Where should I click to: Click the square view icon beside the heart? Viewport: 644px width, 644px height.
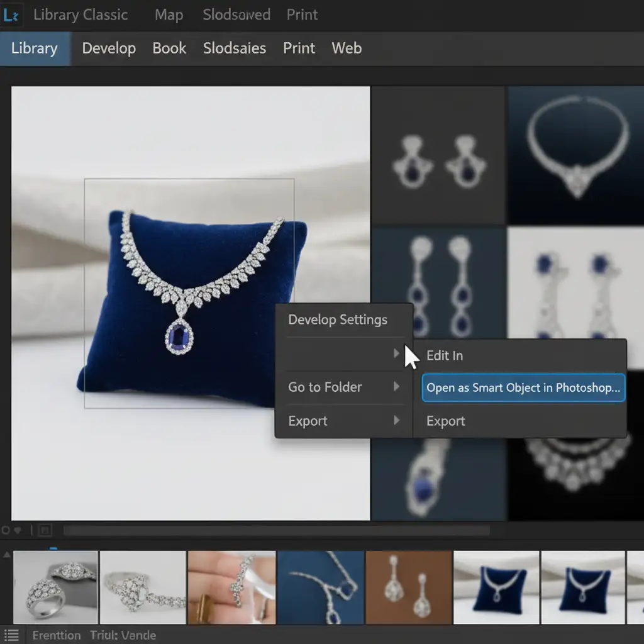[x=45, y=531]
